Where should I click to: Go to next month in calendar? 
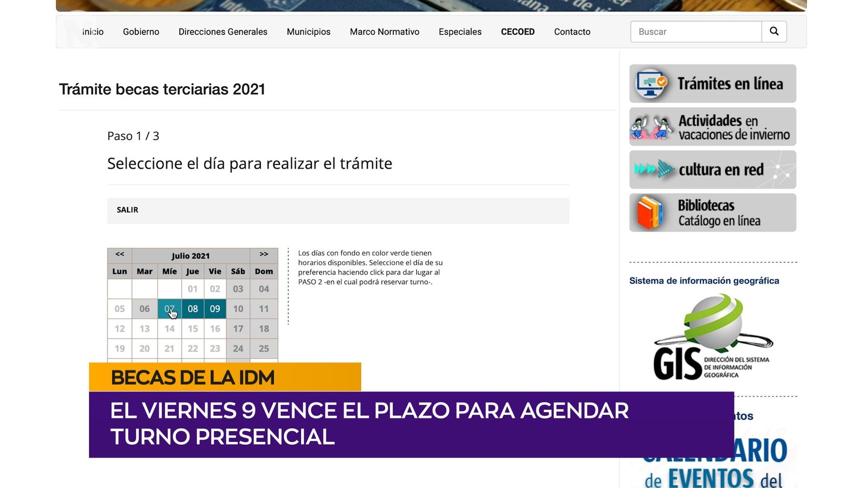coord(264,255)
